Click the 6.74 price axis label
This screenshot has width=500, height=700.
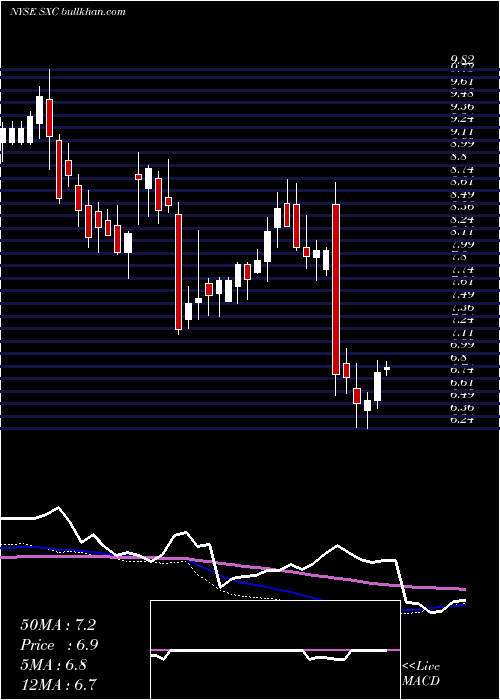[462, 370]
